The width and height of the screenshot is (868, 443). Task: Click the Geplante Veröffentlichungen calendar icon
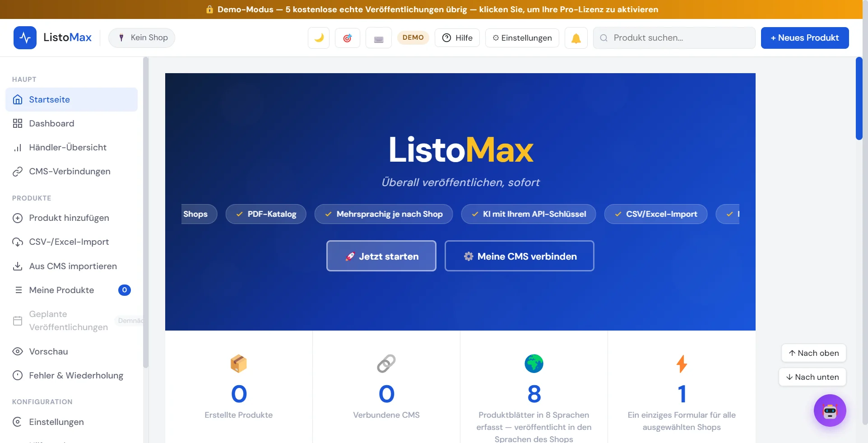(18, 321)
